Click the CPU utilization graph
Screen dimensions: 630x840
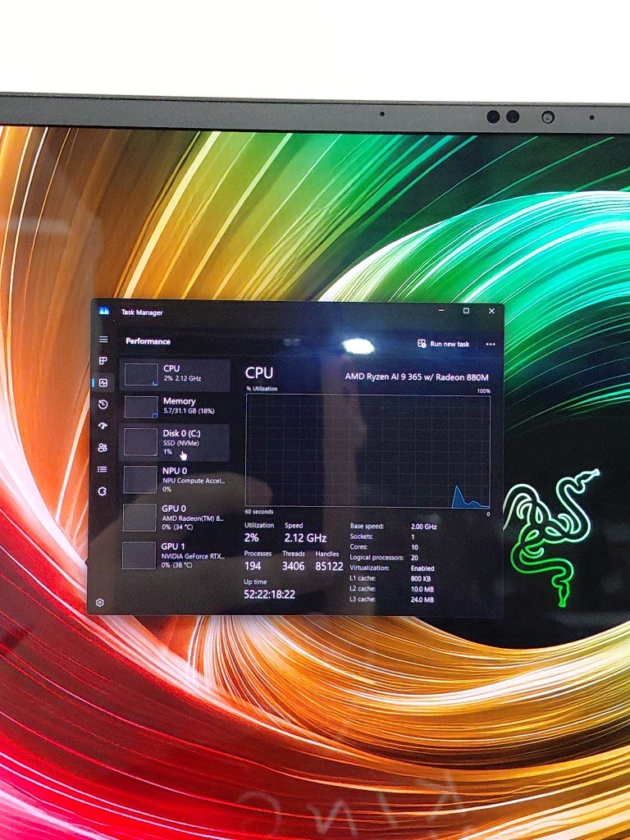pyautogui.click(x=367, y=451)
